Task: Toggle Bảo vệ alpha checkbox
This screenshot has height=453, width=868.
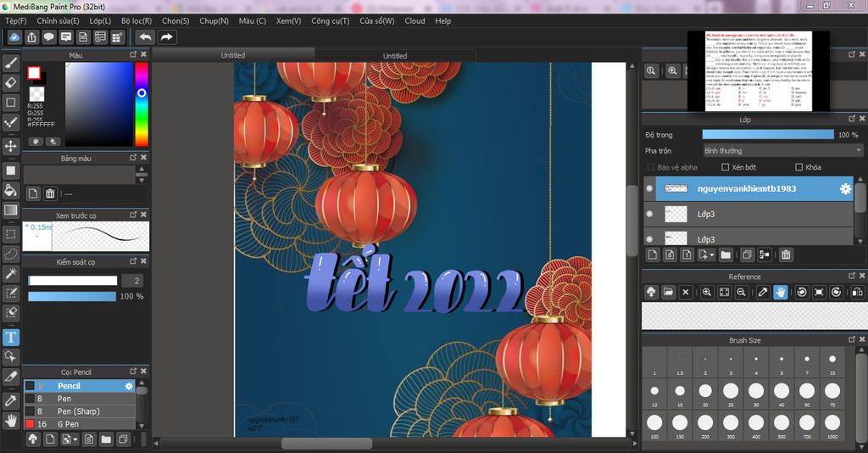Action: coord(650,167)
